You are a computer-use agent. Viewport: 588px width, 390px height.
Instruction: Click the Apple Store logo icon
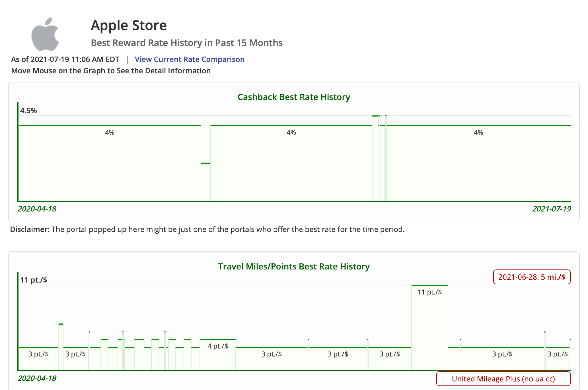[46, 34]
